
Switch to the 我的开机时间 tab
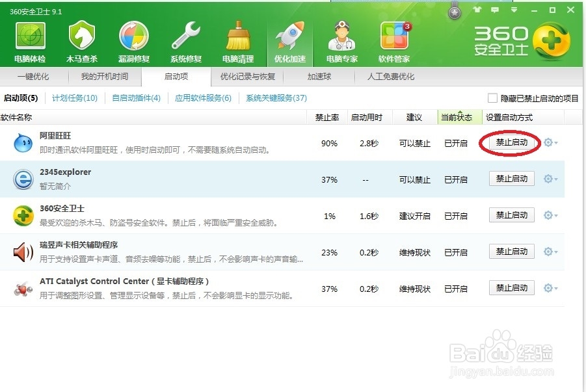pos(105,77)
